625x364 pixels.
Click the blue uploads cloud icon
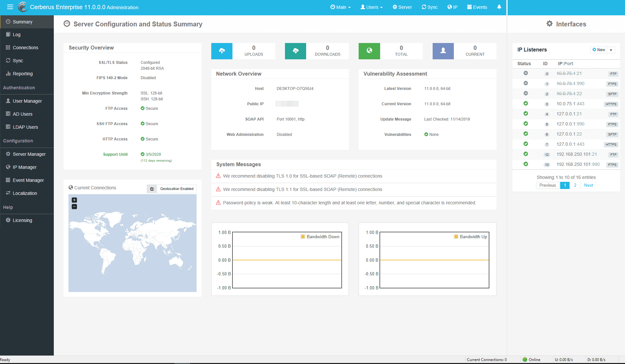(222, 51)
